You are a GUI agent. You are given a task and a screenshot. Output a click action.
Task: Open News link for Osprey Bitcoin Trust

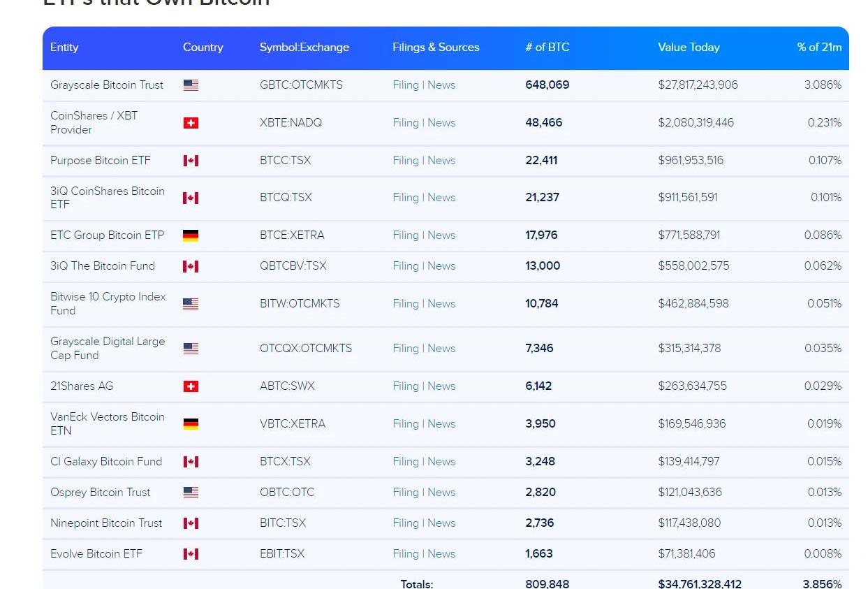(x=441, y=493)
